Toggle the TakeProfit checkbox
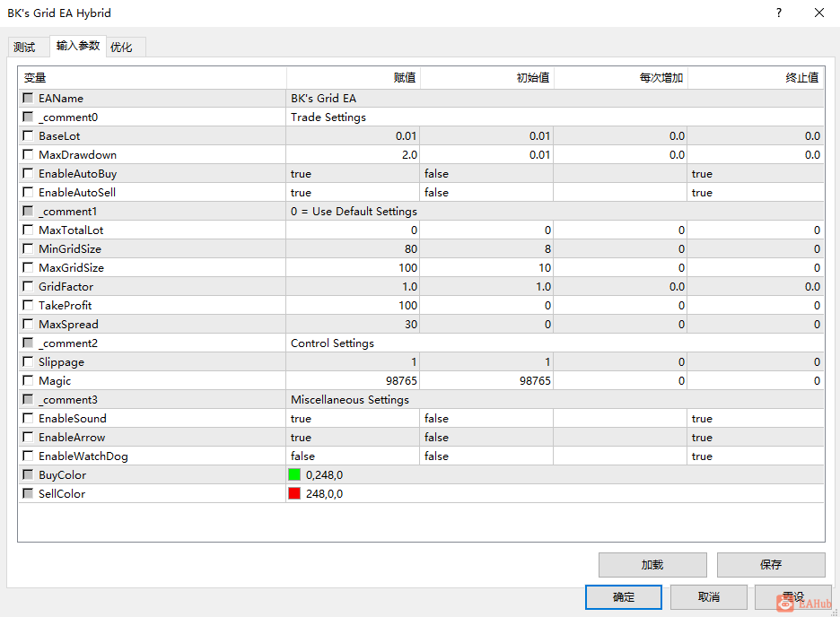 click(28, 305)
